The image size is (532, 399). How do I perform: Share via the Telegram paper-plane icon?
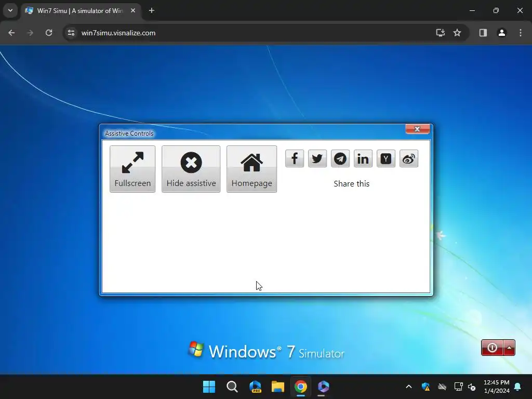point(340,158)
